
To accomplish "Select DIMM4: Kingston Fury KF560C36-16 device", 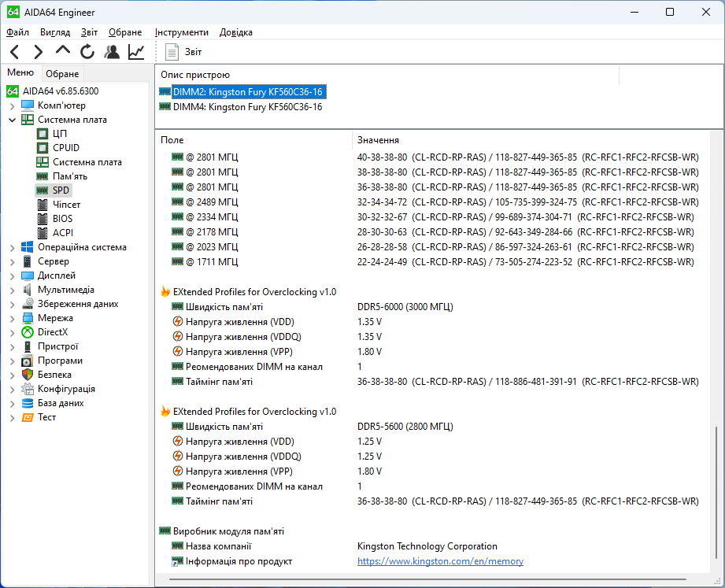I will click(247, 107).
